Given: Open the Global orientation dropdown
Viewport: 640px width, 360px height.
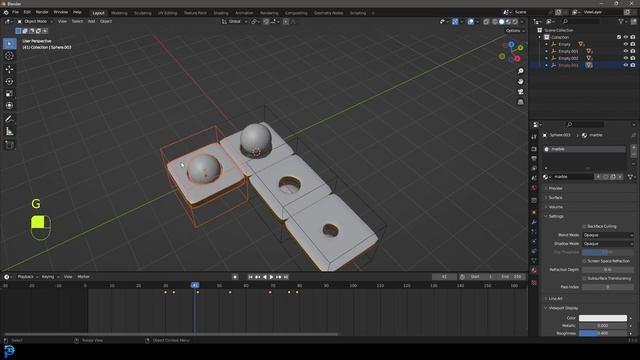Looking at the screenshot, I should point(235,21).
